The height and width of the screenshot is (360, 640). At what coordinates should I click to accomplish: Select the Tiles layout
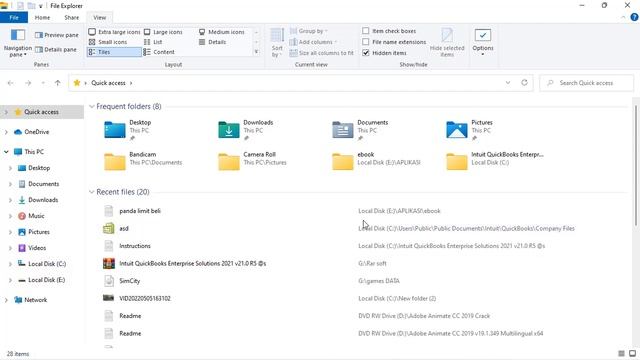[114, 52]
